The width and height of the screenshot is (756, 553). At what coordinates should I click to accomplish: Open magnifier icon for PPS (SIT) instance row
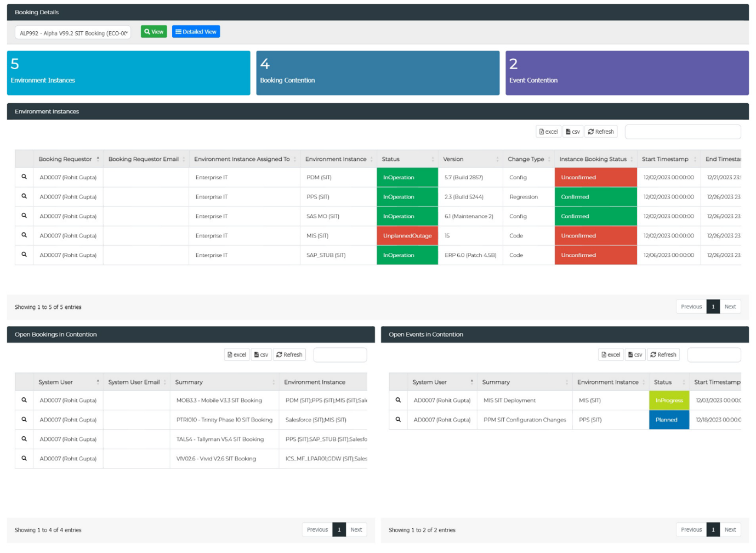click(x=24, y=196)
